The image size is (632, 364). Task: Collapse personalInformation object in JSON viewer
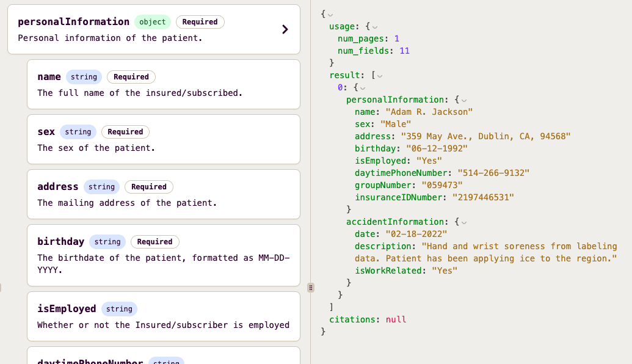[464, 100]
